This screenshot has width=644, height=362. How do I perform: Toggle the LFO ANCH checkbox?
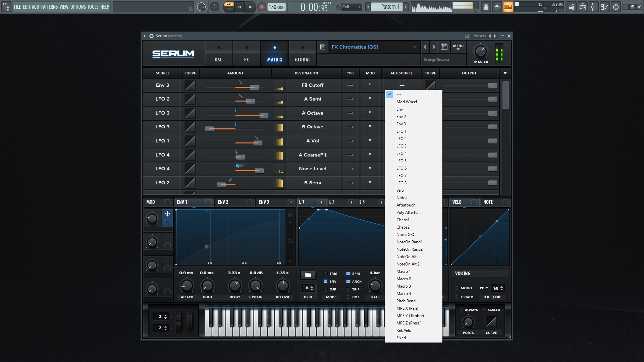[348, 281]
